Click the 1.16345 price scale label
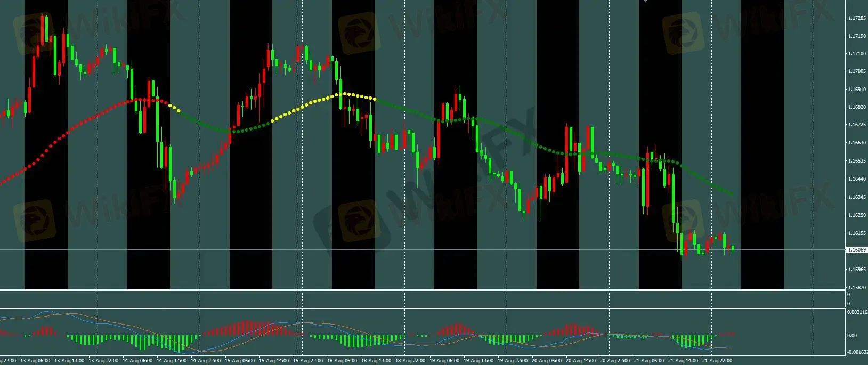 click(x=856, y=197)
